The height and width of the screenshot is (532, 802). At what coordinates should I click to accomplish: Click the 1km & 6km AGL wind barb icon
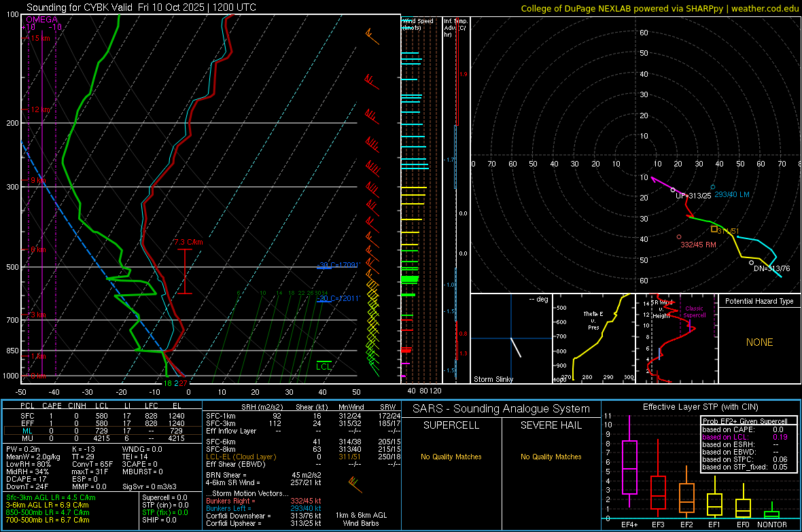point(355,484)
